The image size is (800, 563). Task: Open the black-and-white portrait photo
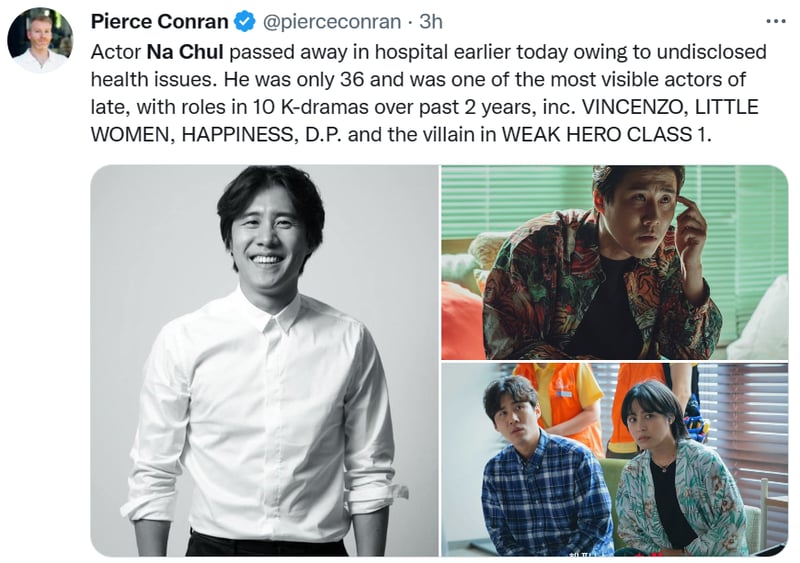[x=264, y=360]
